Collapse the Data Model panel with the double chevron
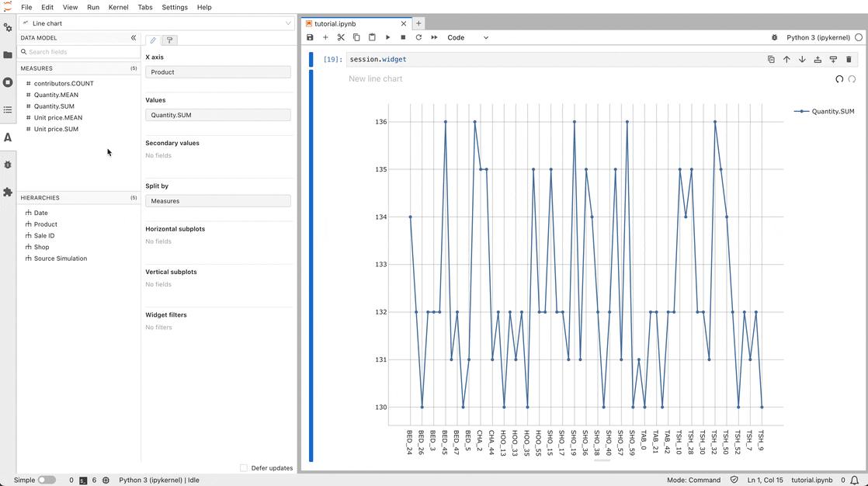This screenshot has width=868, height=486. tap(133, 36)
